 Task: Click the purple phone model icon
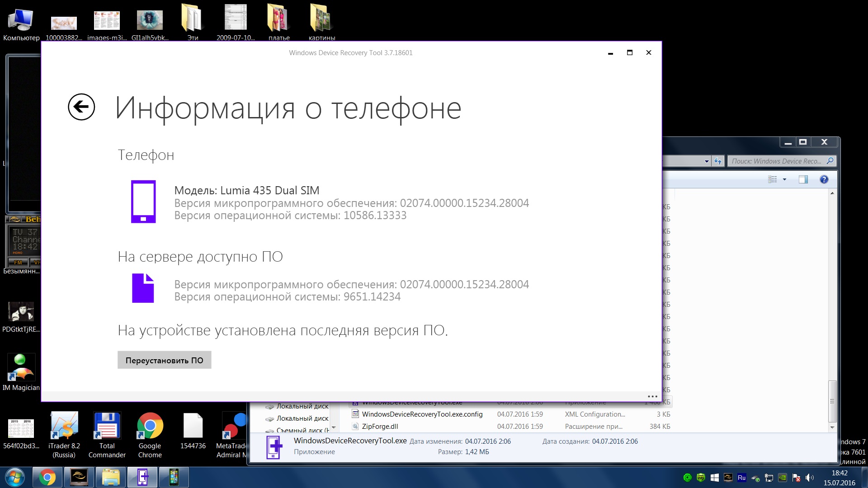point(143,202)
